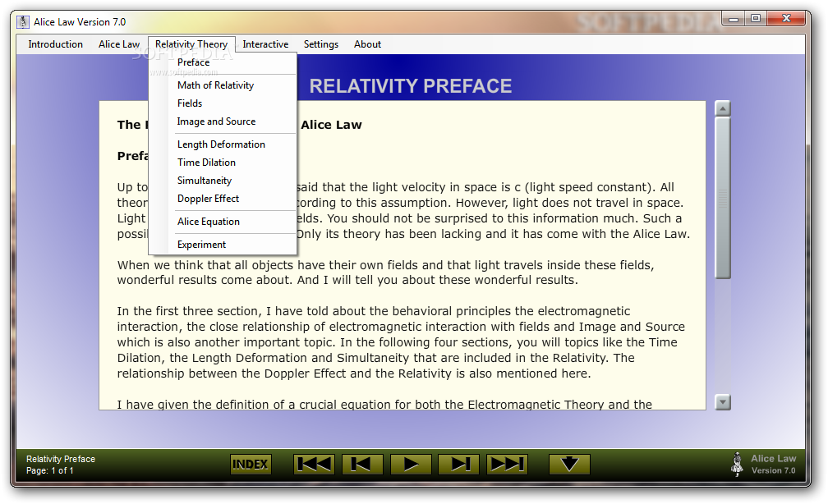Open the Alice Law menu
Image resolution: width=828 pixels, height=504 pixels.
click(x=119, y=44)
